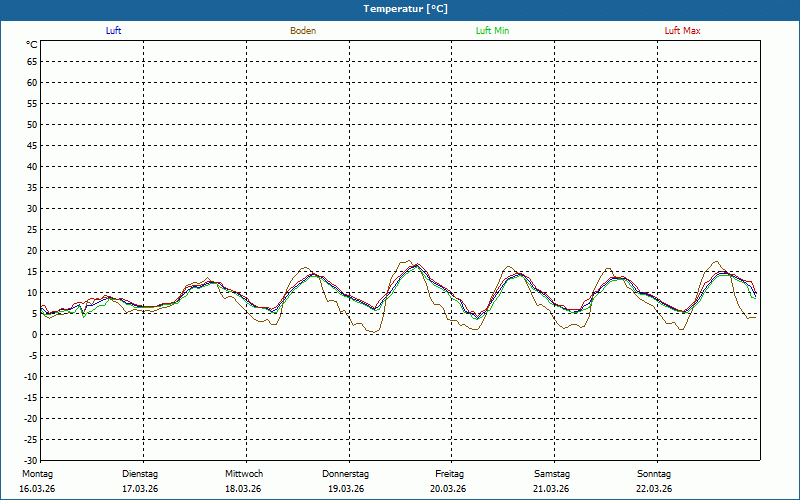Click the date '17.03.26'
This screenshot has height=500, width=800.
pyautogui.click(x=140, y=489)
